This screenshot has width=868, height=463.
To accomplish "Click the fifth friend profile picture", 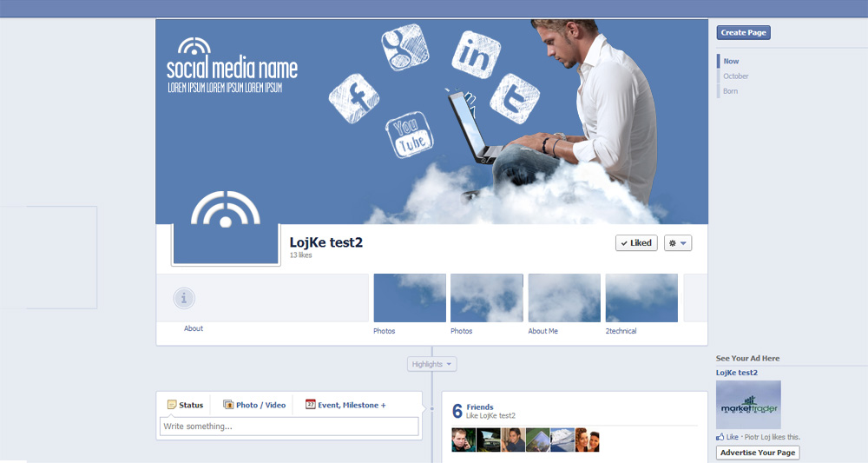I will click(x=562, y=440).
